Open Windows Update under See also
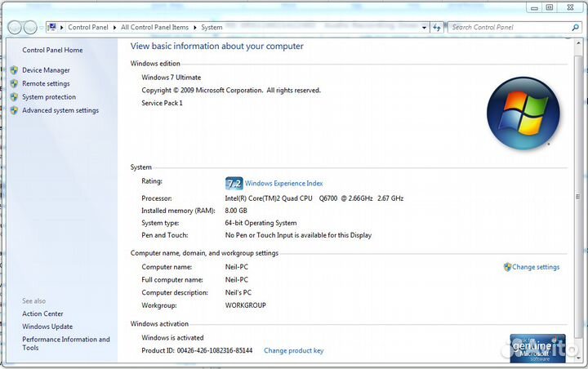 (47, 327)
